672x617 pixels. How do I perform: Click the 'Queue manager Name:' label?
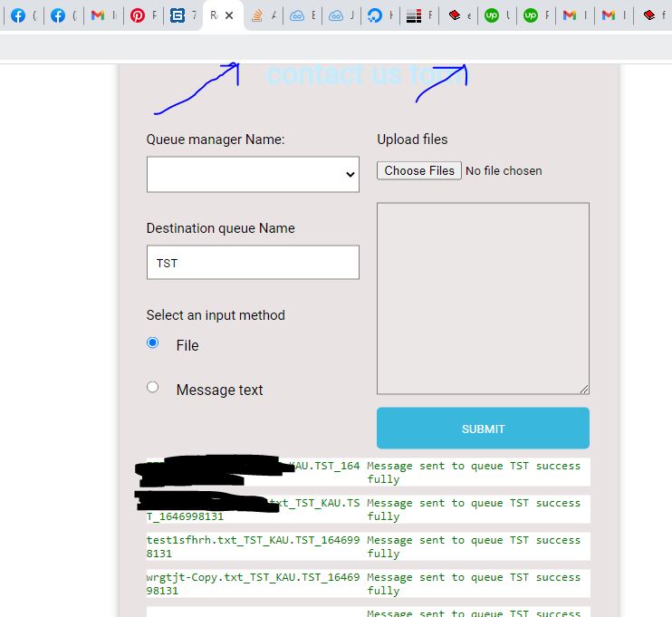(x=216, y=140)
